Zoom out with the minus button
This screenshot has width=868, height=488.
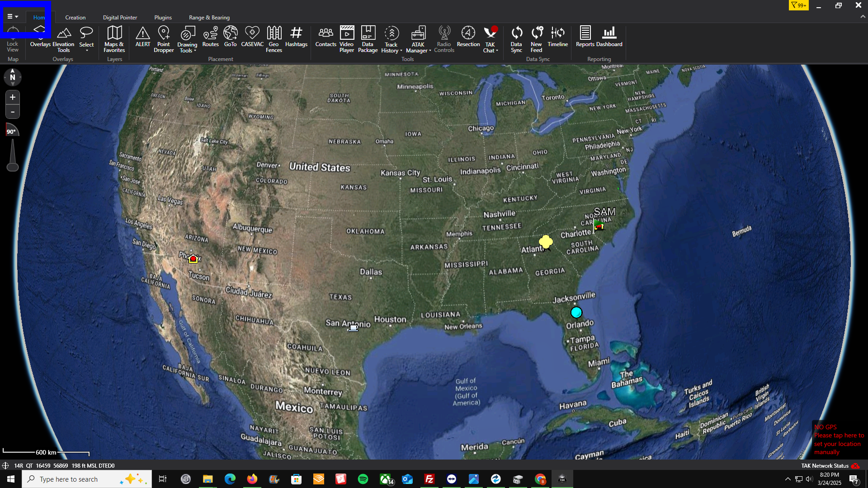(13, 112)
